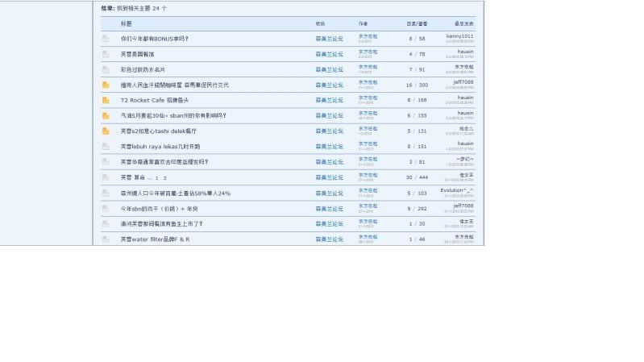Go to page 2 of the multi-page thread

(x=165, y=177)
